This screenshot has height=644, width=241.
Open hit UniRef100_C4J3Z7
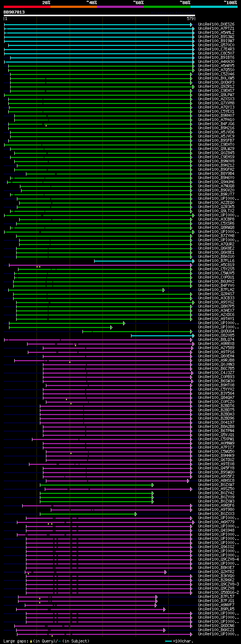pos(216,373)
